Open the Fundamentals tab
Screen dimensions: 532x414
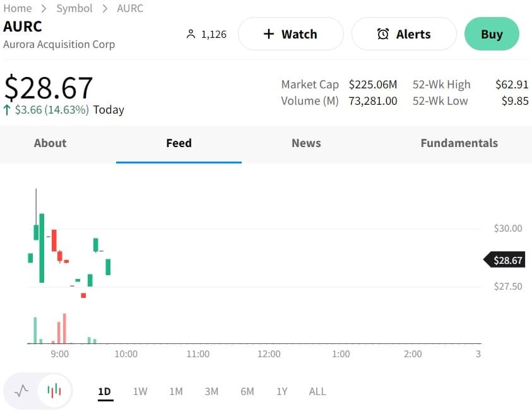coord(459,143)
